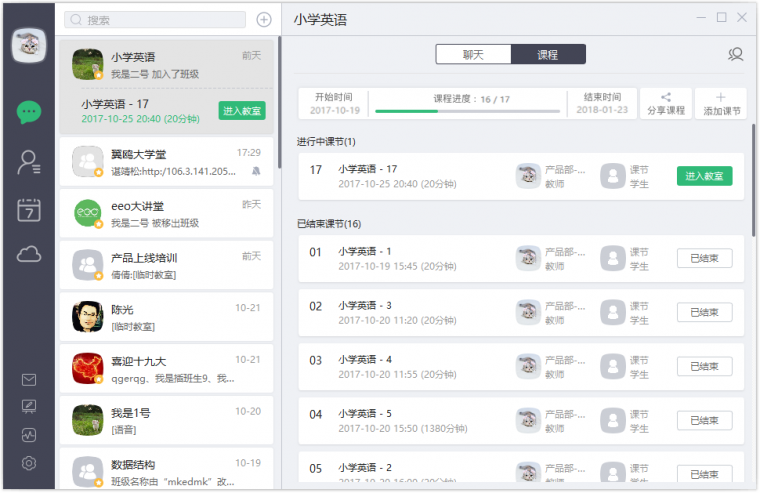Click the 已结束 button for 小学英语 - 1
The height and width of the screenshot is (493, 760).
point(704,258)
